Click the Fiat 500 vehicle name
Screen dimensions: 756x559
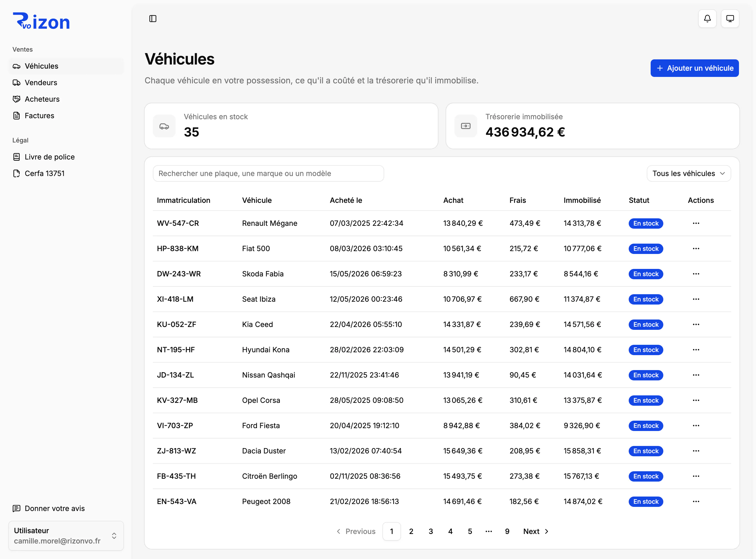pos(256,249)
